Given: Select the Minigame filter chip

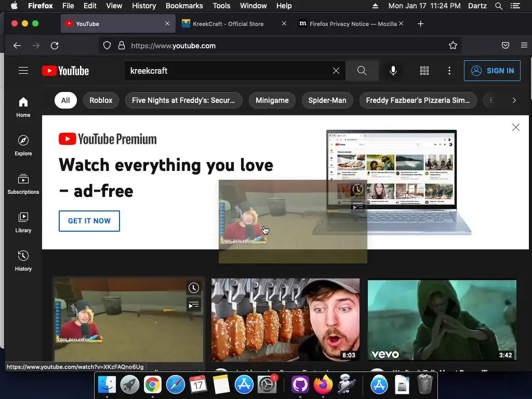Looking at the screenshot, I should coord(272,100).
